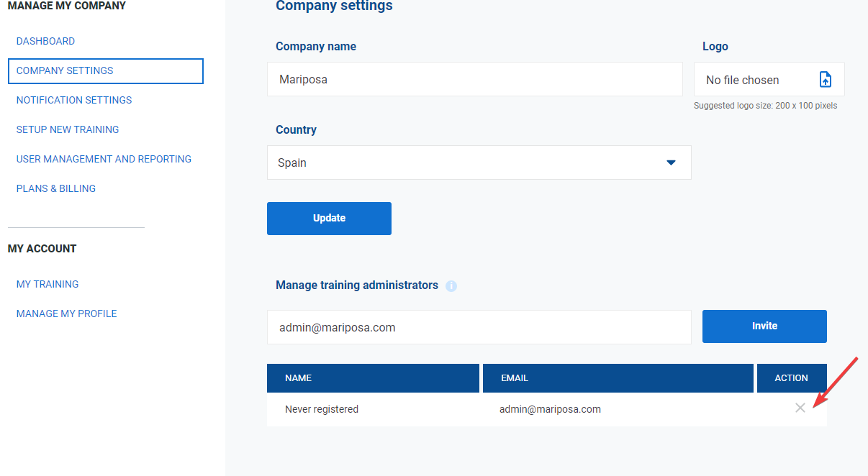Image resolution: width=868 pixels, height=476 pixels.
Task: Click the logo file upload icon
Action: pos(826,79)
